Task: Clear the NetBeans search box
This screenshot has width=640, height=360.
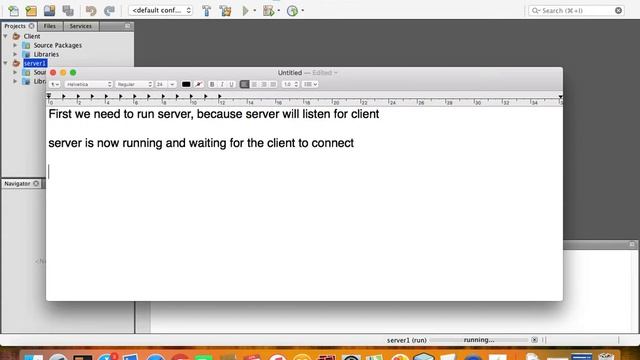Action: 618,10
